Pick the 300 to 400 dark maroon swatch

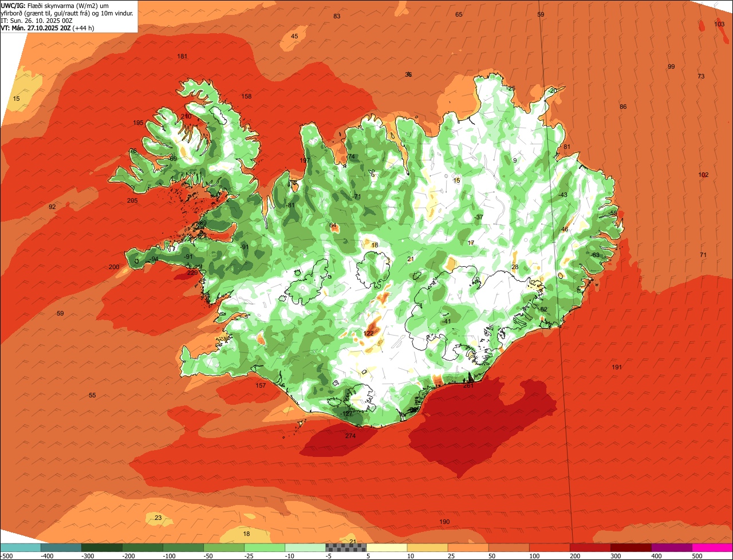pos(630,547)
